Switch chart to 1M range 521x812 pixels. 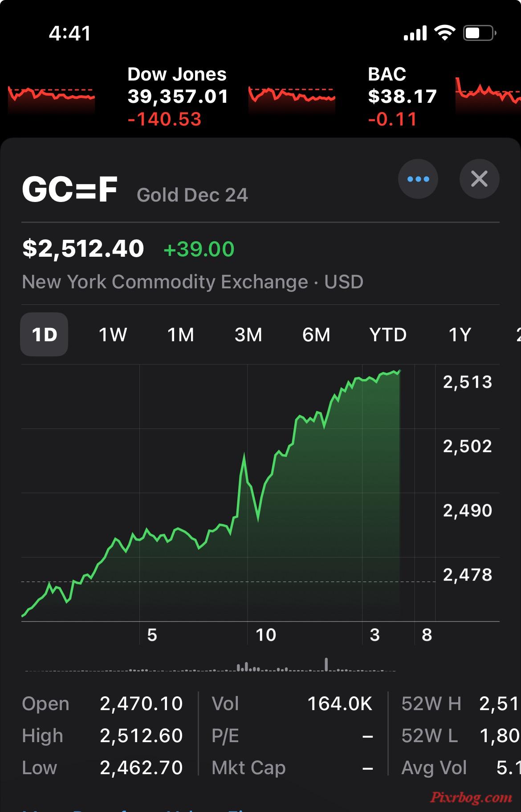[180, 335]
